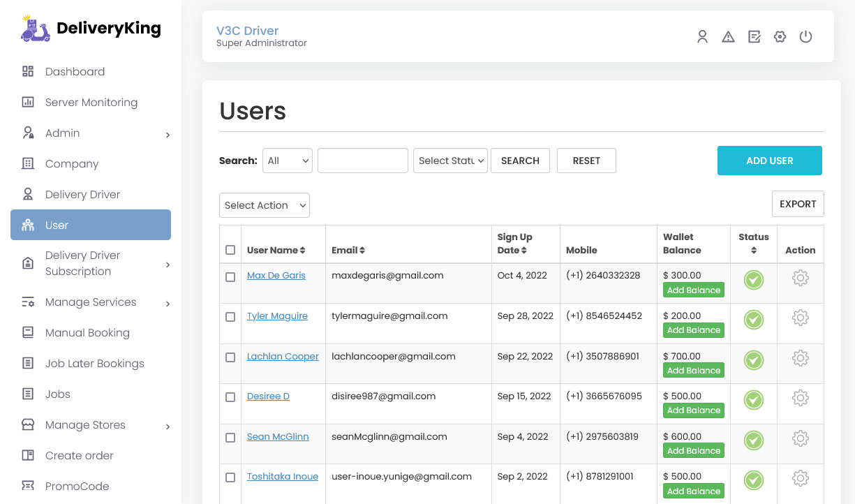This screenshot has height=504, width=855.
Task: Open the profile person icon in header
Action: click(702, 37)
